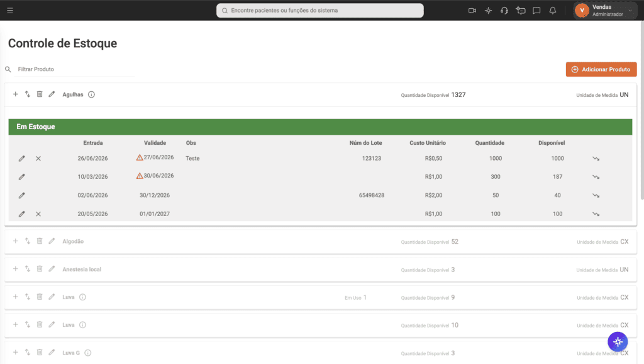The height and width of the screenshot is (364, 644).
Task: Add stock entry to Luva G
Action: (15, 353)
